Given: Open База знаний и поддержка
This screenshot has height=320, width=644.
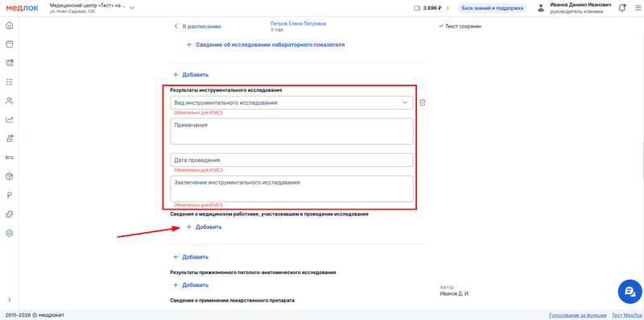Looking at the screenshot, I should (x=493, y=8).
